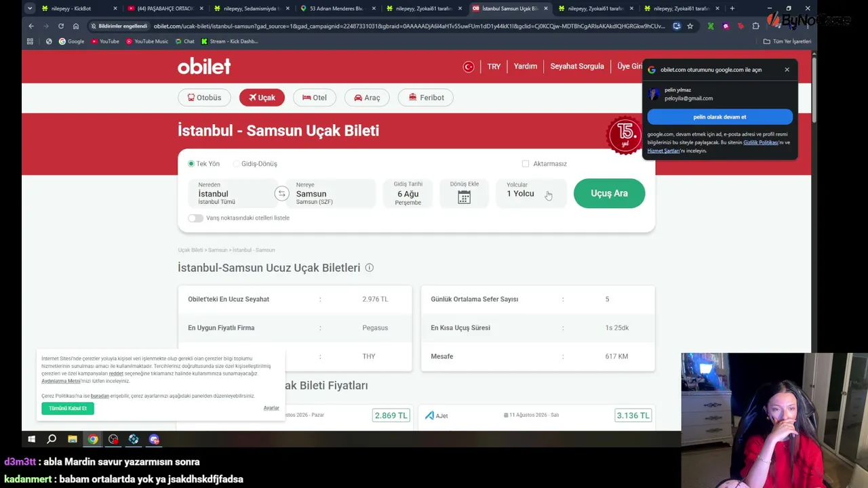Open the Yardım help link
Image resolution: width=868 pixels, height=488 pixels.
click(x=526, y=66)
